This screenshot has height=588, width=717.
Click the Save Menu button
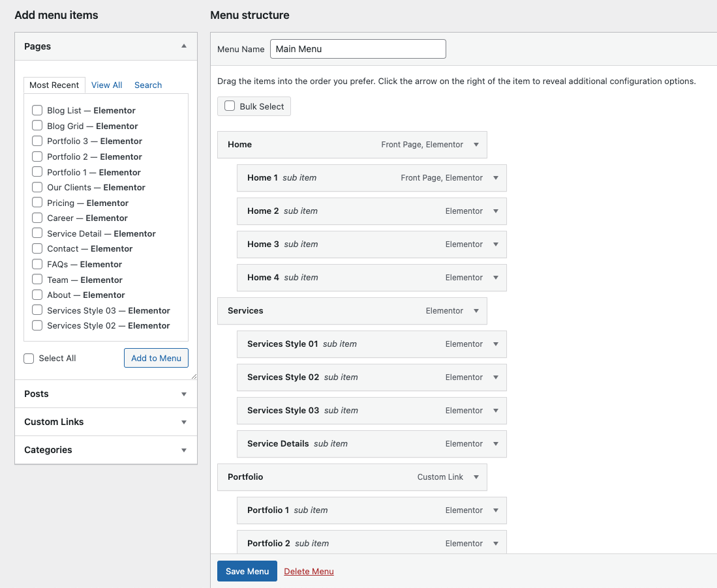(247, 571)
